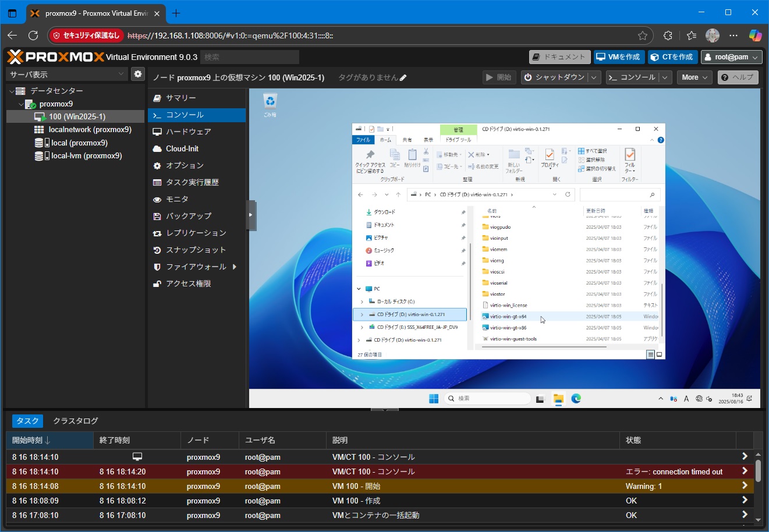Open the Permissions (アクセス権限) section
The height and width of the screenshot is (532, 769).
[x=197, y=283]
